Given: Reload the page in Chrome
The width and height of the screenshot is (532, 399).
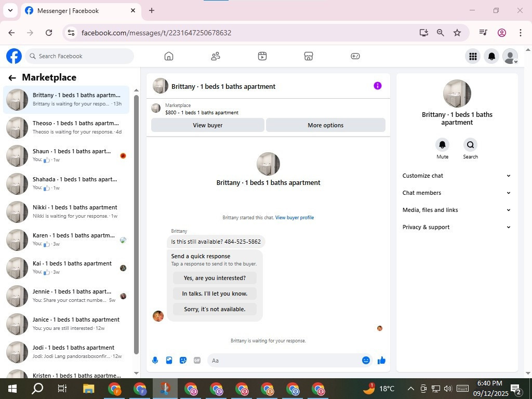Looking at the screenshot, I should pyautogui.click(x=49, y=33).
